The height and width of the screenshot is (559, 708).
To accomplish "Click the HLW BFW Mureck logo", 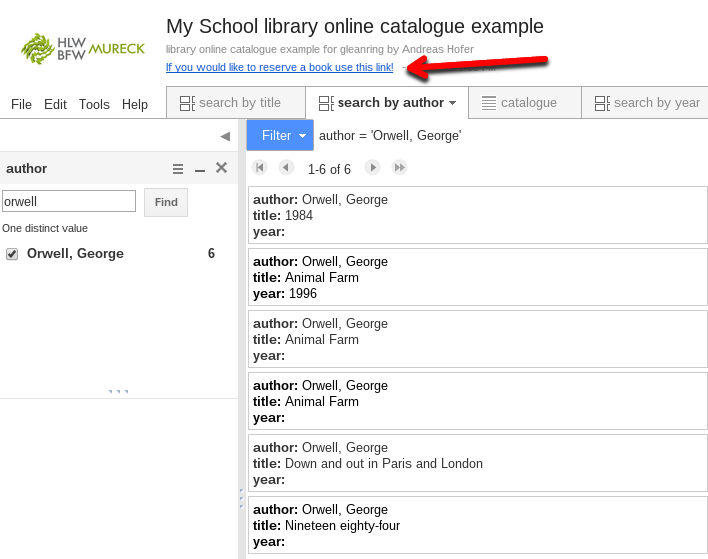I will [83, 49].
